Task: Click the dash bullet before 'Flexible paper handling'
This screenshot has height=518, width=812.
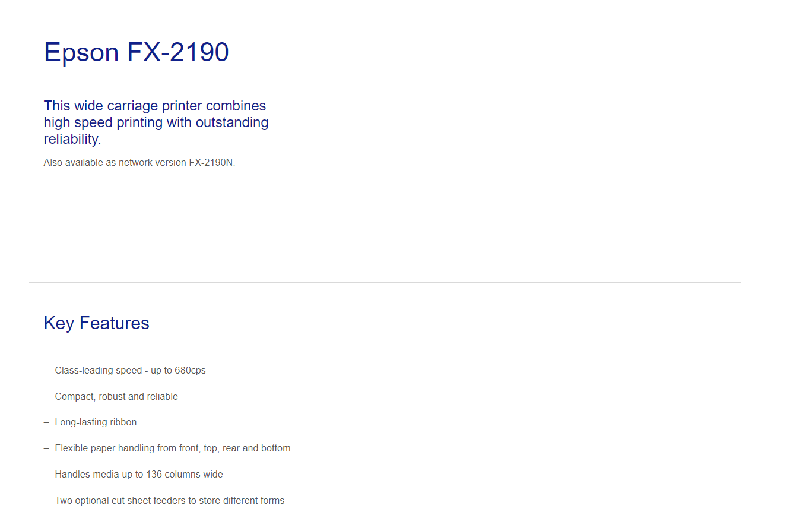Action: [x=46, y=448]
